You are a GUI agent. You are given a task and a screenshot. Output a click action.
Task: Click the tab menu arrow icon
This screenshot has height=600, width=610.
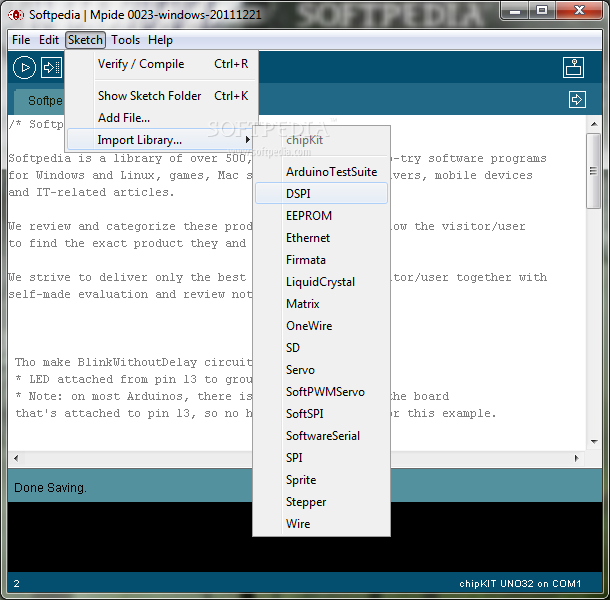coord(577,100)
